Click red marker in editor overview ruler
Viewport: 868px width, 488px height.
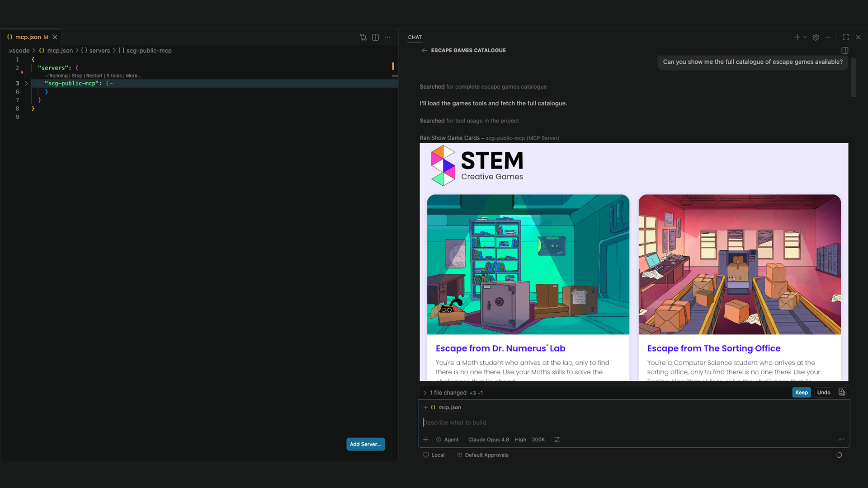[393, 66]
